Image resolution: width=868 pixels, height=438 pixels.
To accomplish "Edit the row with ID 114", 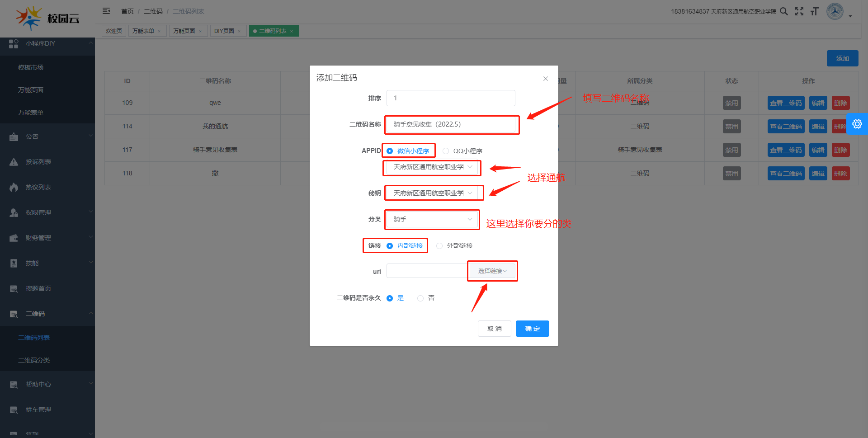I will tap(818, 127).
